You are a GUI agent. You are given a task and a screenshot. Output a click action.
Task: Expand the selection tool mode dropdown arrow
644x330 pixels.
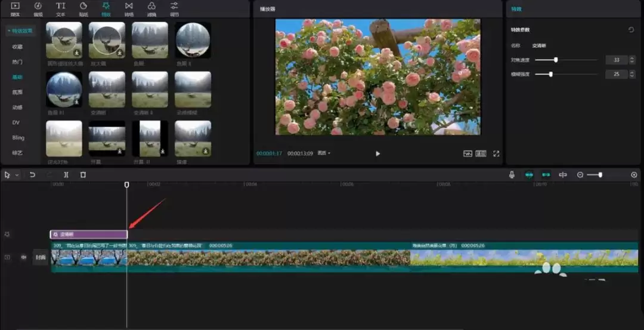pos(17,175)
